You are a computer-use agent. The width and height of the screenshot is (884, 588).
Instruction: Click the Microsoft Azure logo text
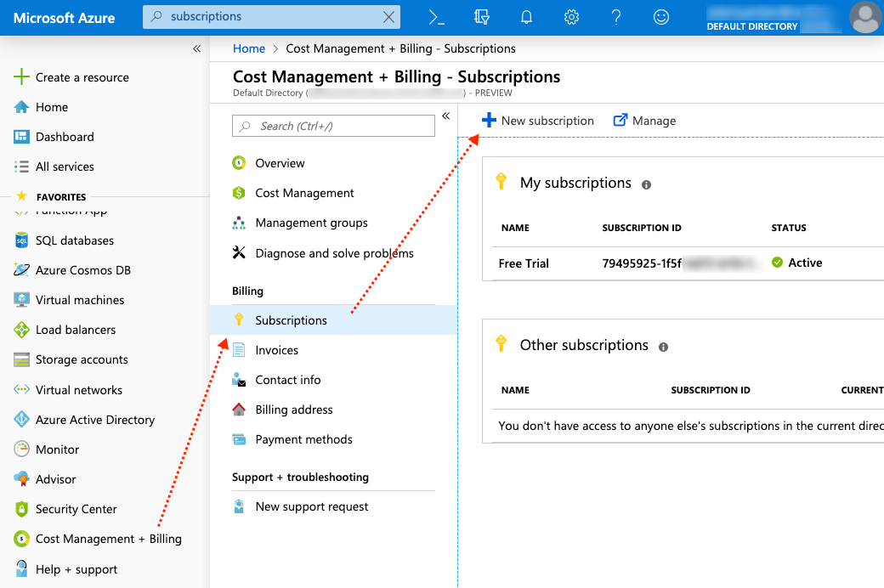(65, 18)
